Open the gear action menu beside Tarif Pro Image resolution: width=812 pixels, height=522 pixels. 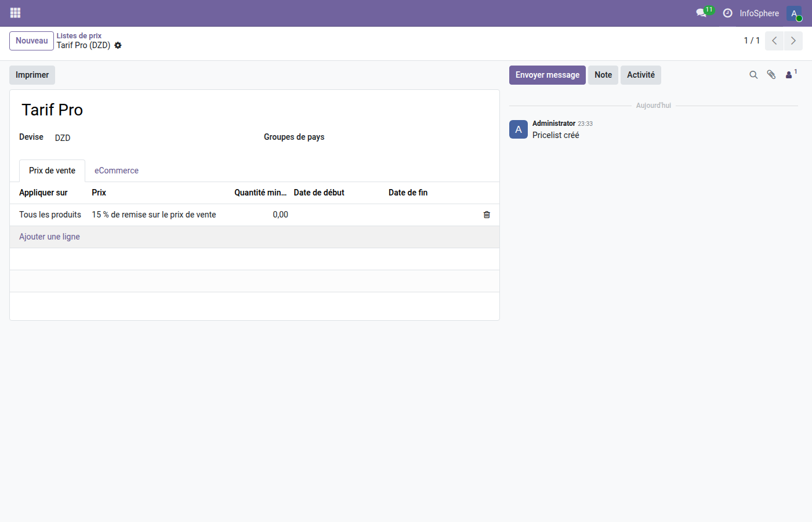(x=118, y=45)
